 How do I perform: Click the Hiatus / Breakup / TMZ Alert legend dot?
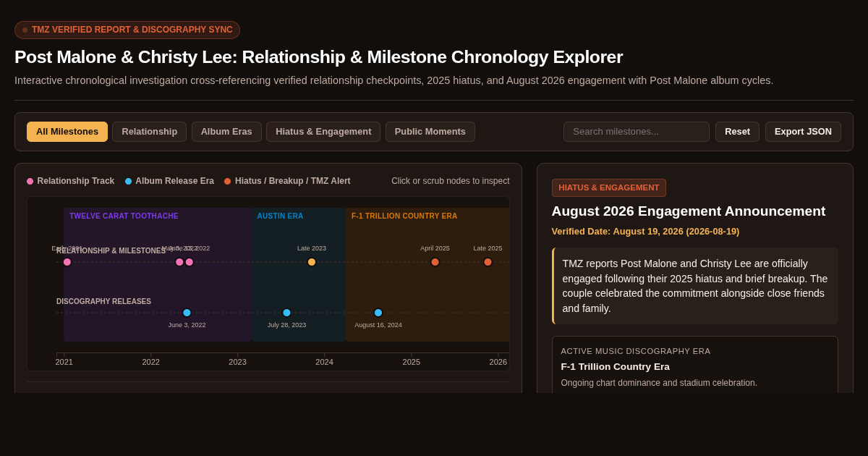pos(228,181)
